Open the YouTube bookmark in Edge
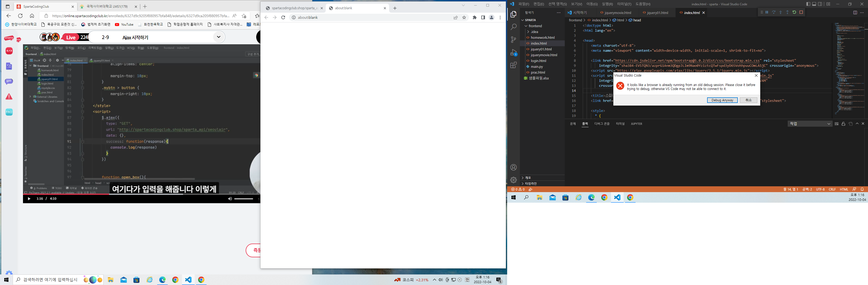This screenshot has height=285, width=868. click(124, 25)
